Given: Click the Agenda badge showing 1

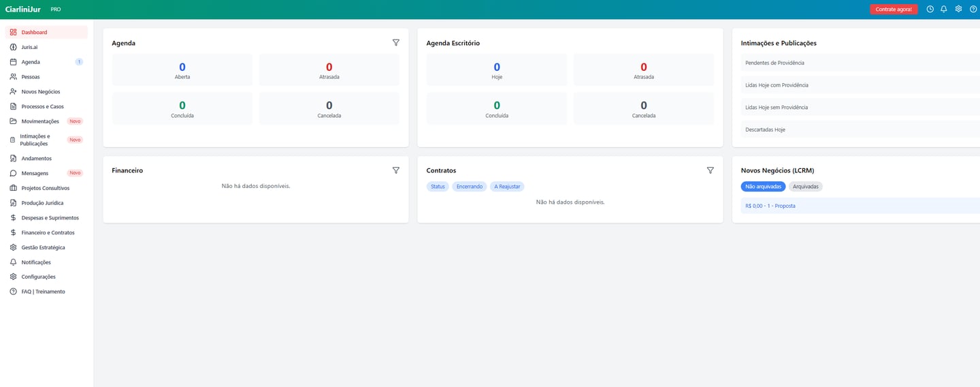Looking at the screenshot, I should click(79, 62).
